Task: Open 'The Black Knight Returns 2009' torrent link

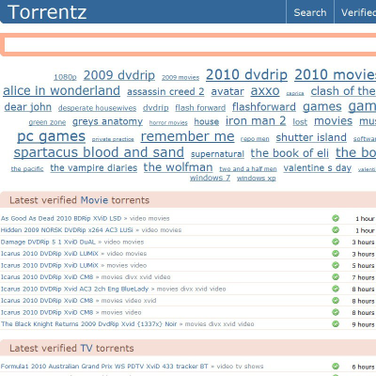Action: pos(89,324)
